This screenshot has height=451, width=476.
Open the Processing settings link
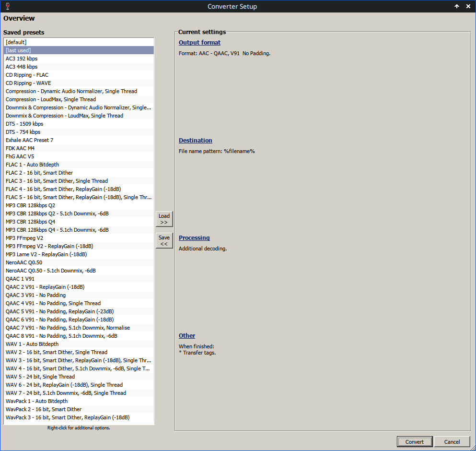point(194,237)
